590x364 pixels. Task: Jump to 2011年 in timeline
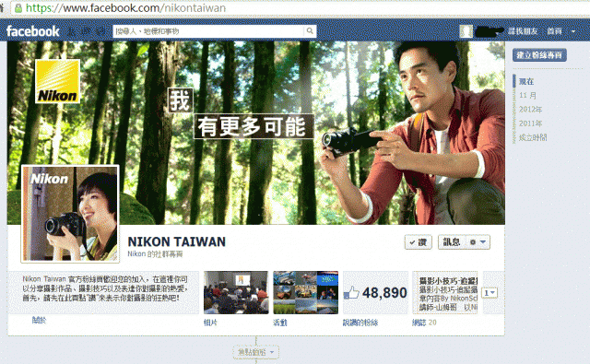pyautogui.click(x=531, y=123)
